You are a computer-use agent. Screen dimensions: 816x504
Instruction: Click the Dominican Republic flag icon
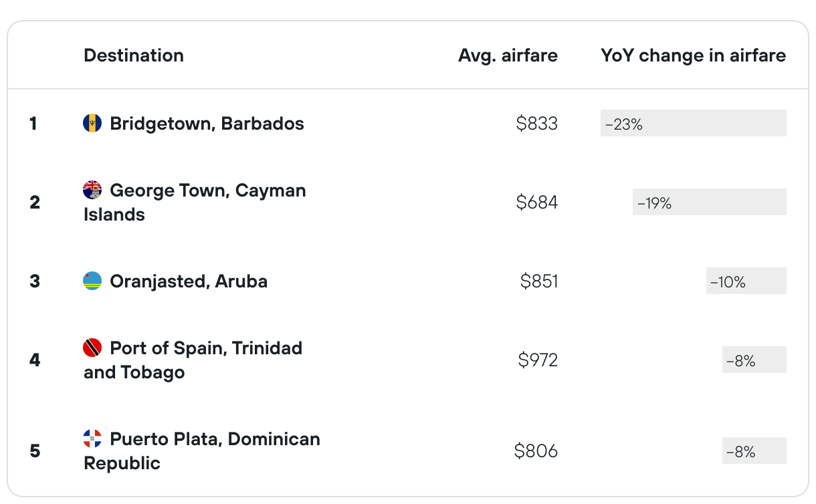[x=92, y=438]
